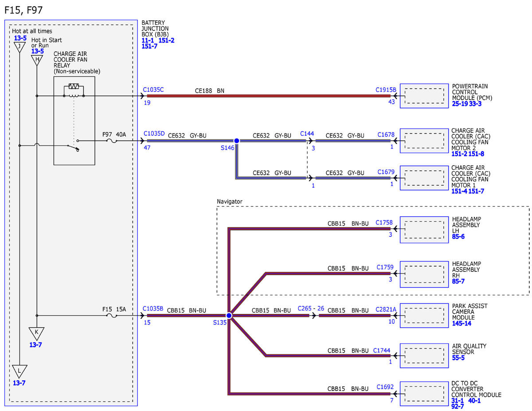Open connector C1035C reference
The width and height of the screenshot is (532, 411).
click(153, 90)
